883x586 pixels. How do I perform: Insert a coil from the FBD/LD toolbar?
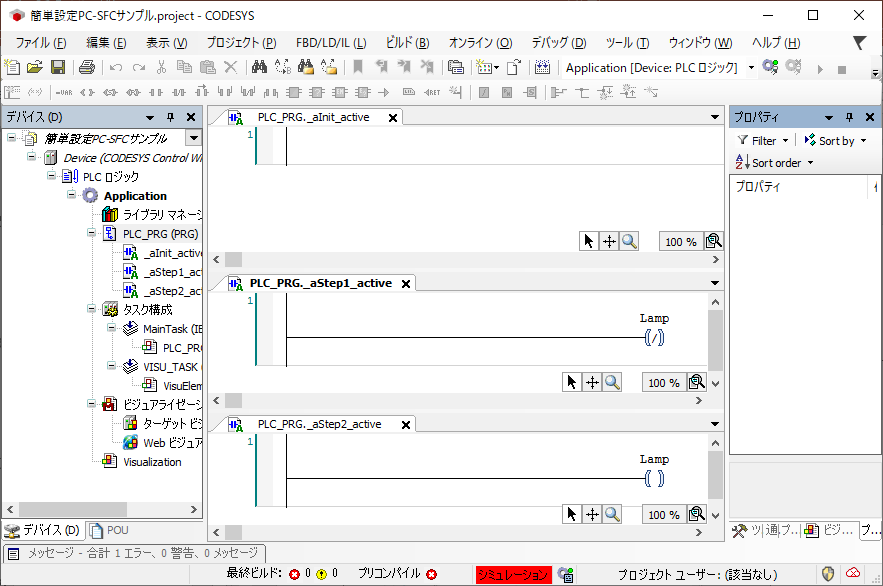point(85,91)
